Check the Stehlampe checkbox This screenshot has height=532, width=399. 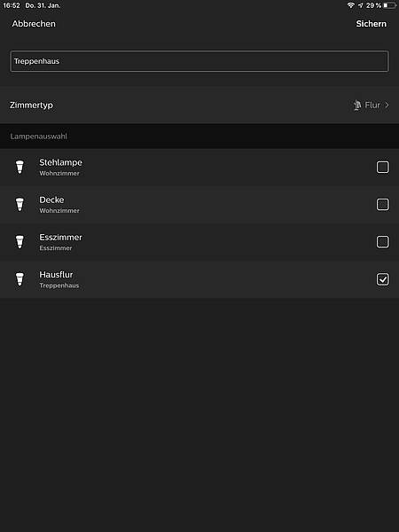pyautogui.click(x=383, y=167)
